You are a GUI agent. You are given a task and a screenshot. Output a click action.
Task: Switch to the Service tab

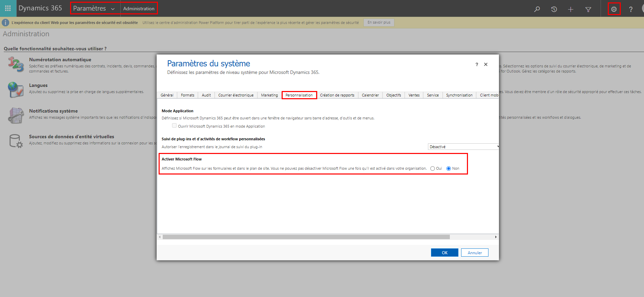click(x=433, y=95)
